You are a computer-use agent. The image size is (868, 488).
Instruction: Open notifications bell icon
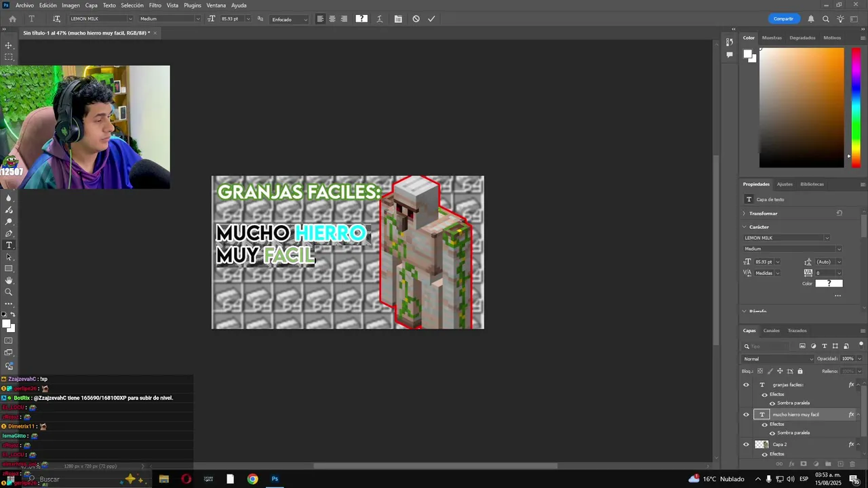[811, 19]
